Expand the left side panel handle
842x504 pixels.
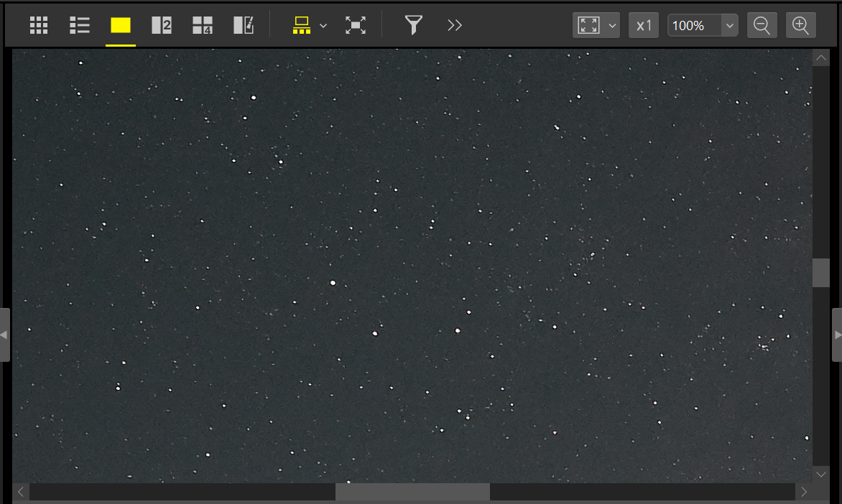pos(4,335)
